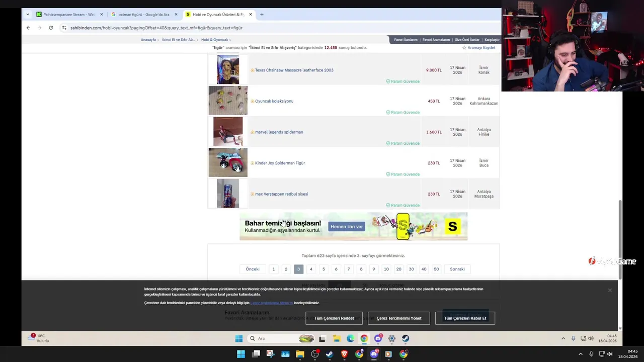The width and height of the screenshot is (644, 362).
Task: Click the Oyuncak koleksiyonu thumbnail
Action: 228,101
